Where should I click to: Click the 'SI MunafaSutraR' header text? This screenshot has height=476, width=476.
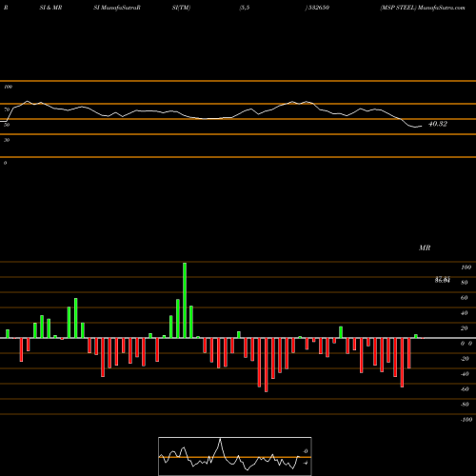pyautogui.click(x=117, y=8)
